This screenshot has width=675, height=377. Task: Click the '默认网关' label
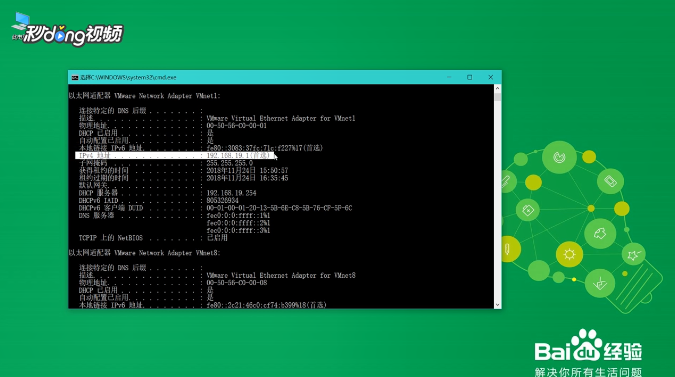pos(93,185)
